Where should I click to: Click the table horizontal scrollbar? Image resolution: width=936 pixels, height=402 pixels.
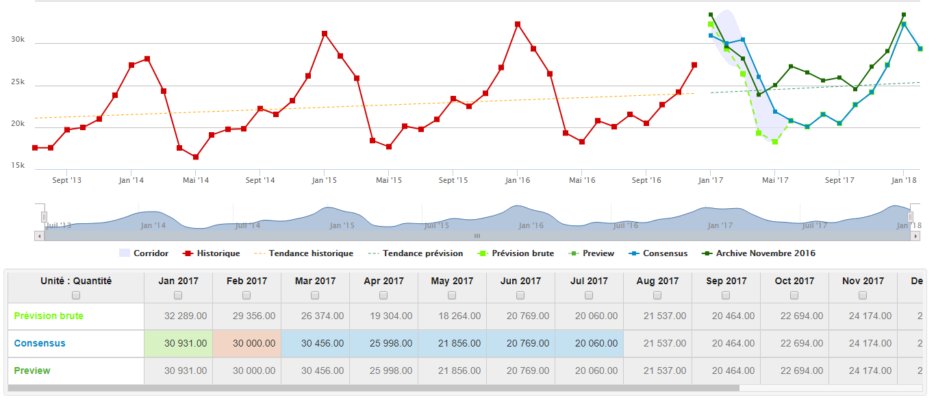coord(374,388)
